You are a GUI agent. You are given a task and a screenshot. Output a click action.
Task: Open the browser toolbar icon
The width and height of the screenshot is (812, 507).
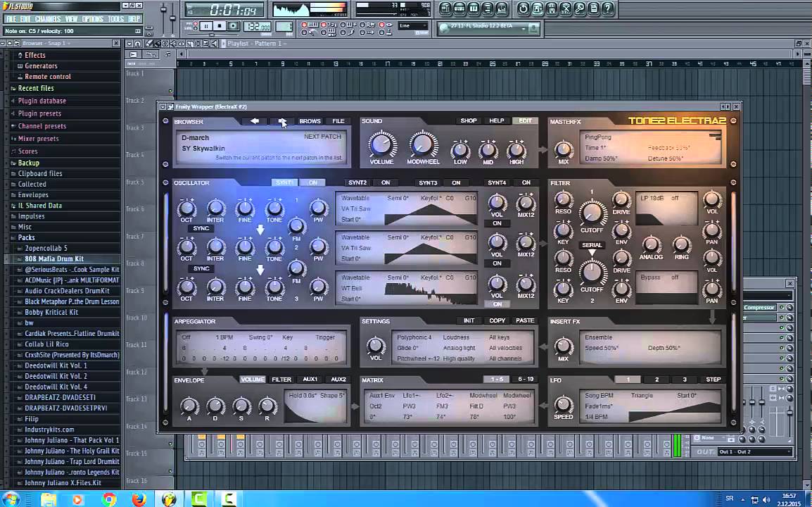(x=488, y=8)
